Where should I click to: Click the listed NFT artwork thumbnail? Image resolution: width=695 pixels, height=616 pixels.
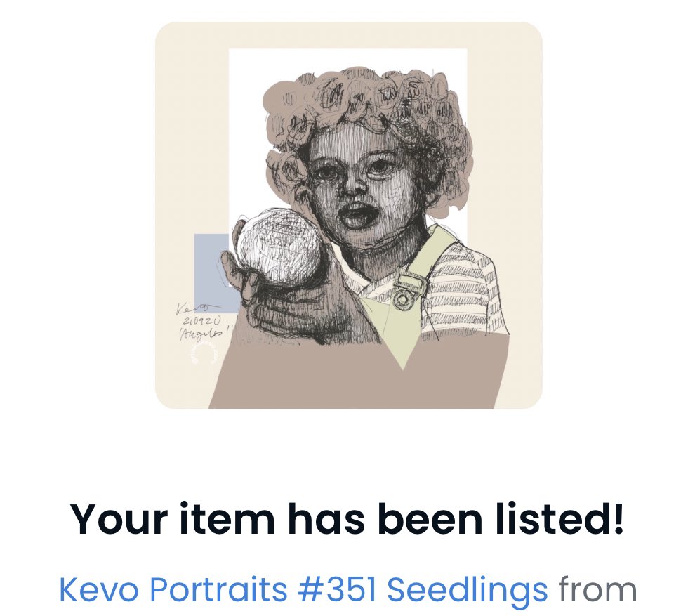click(x=348, y=216)
